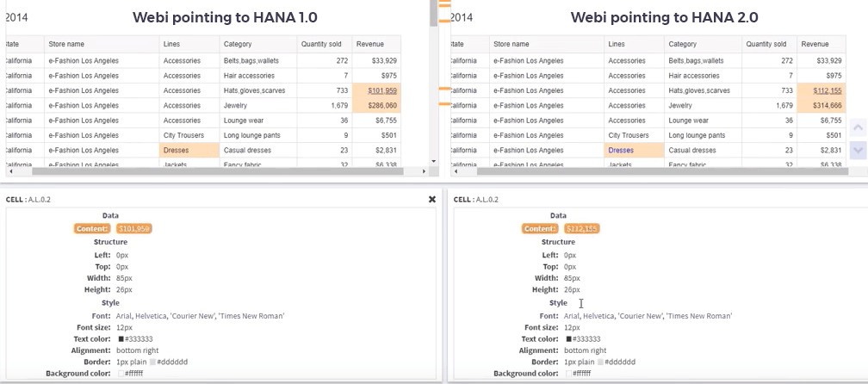Click the #dddddd border color swatch in right panel
868x384 pixels.
coord(601,362)
